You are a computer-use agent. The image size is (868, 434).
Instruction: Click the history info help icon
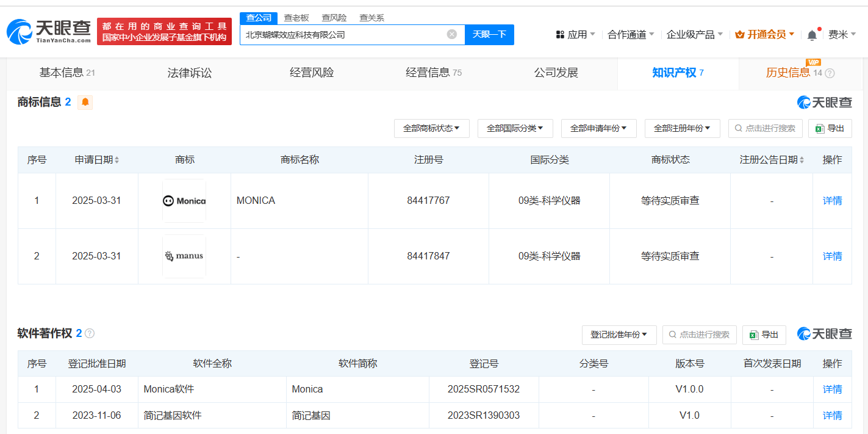click(830, 73)
